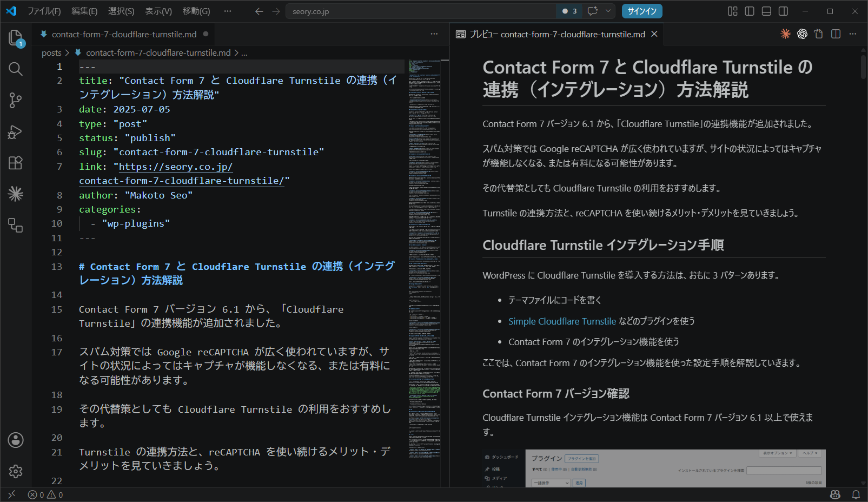Click the 'date: 2025-07-05' line
This screenshot has height=502, width=868.
(x=124, y=109)
